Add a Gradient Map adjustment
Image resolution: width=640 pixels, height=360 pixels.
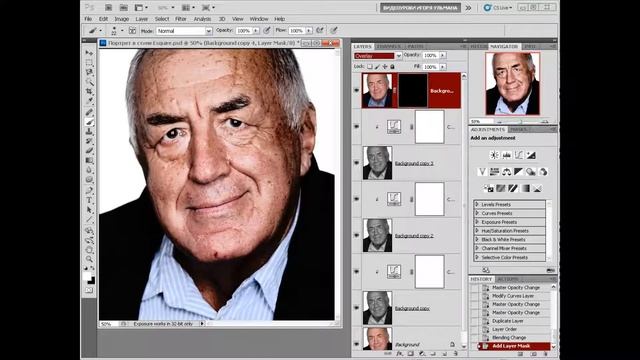click(x=526, y=188)
